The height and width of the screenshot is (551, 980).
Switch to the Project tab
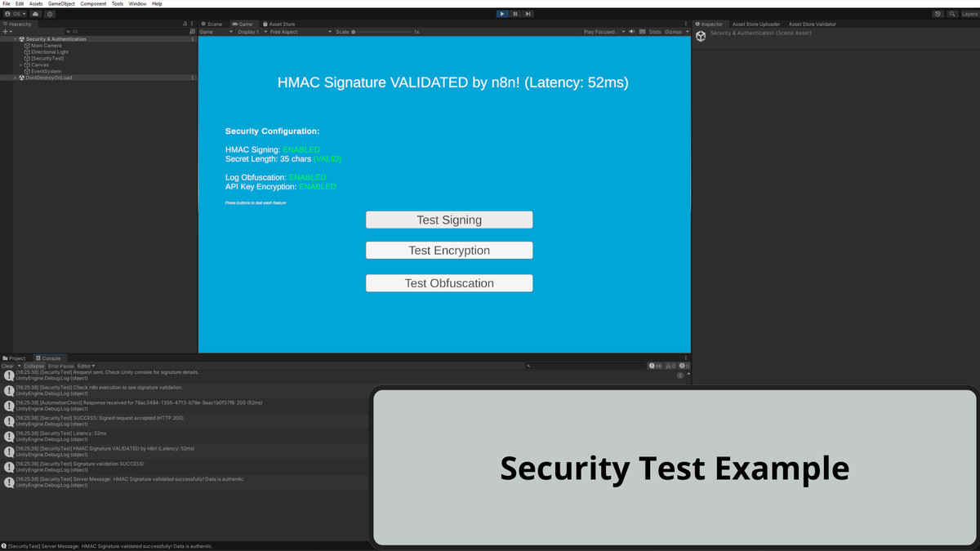(14, 358)
